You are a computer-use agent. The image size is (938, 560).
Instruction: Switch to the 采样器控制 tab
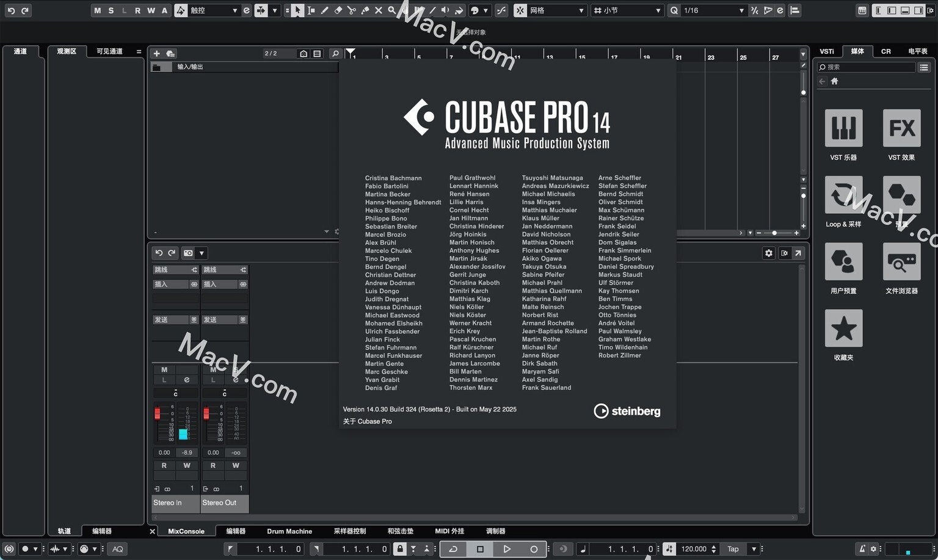(350, 531)
